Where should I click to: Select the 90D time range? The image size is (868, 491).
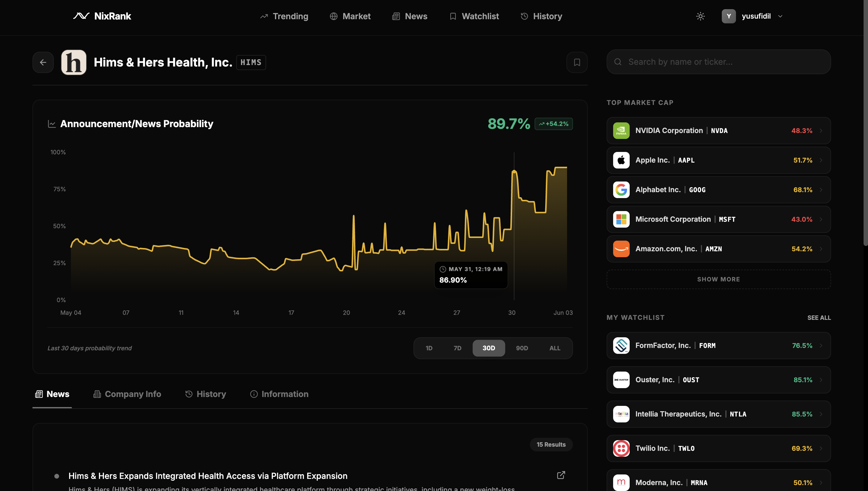pos(522,348)
